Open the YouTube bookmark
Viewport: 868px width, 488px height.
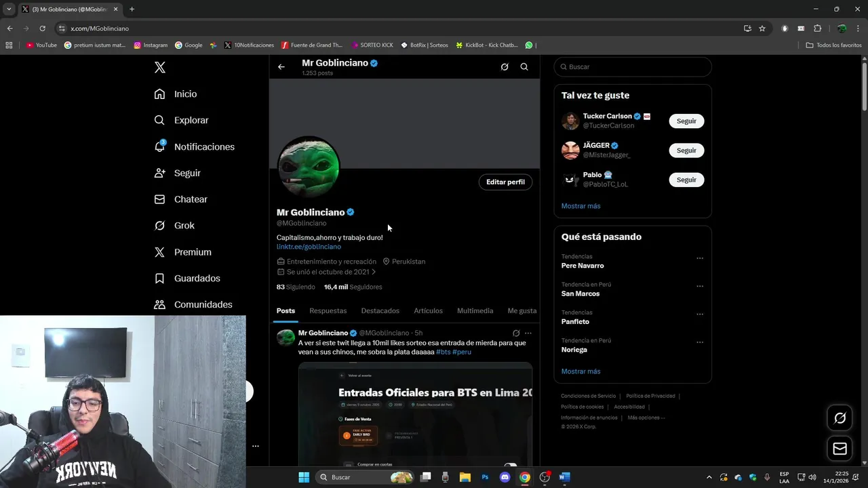pos(41,45)
